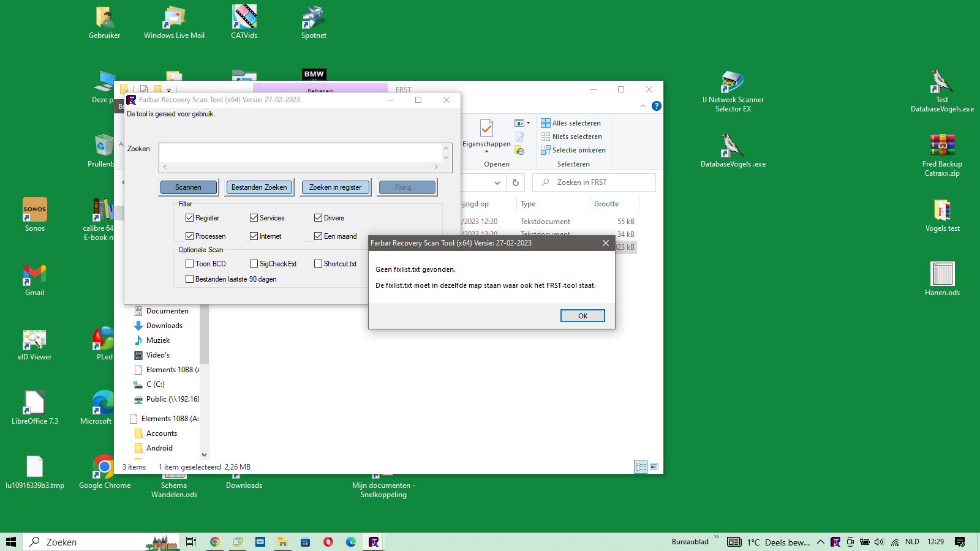
Task: Collapse the Explorer ribbon with the chevron
Action: [643, 106]
